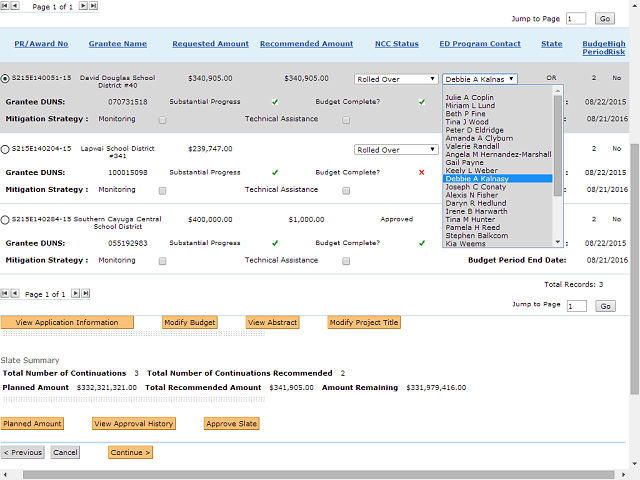Select radio button for award S215E140204-15
This screenshot has height=480, width=640.
click(5, 149)
